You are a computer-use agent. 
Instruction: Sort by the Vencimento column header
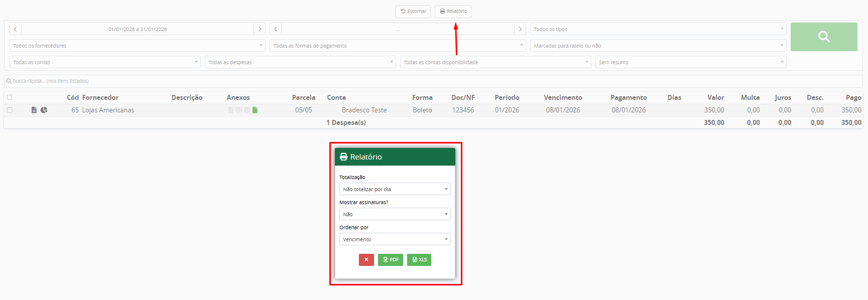[x=563, y=97]
